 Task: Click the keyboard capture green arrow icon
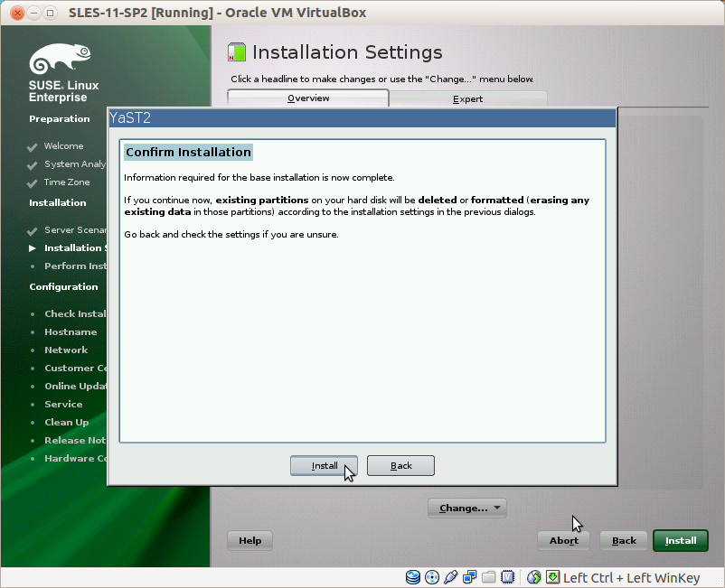coord(553,577)
